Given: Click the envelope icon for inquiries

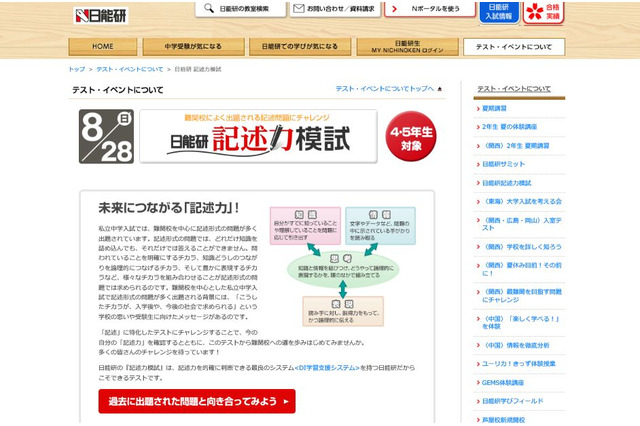Looking at the screenshot, I should (299, 8).
